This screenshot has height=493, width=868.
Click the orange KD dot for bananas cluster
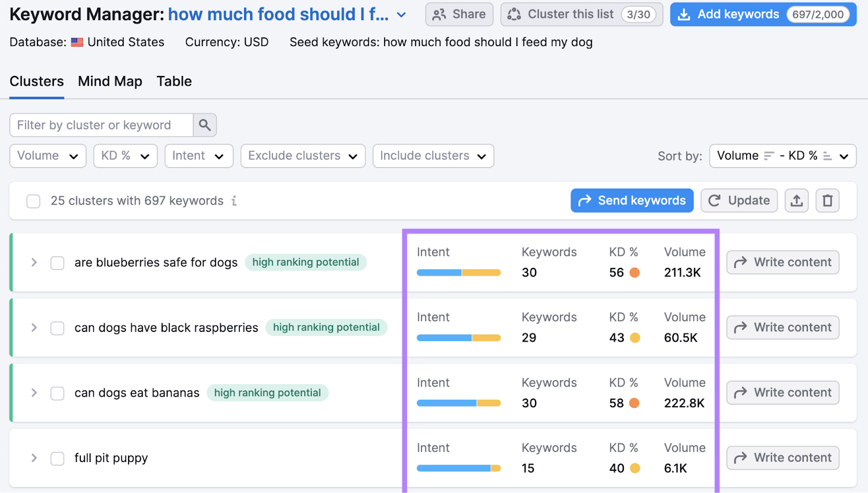coord(634,403)
